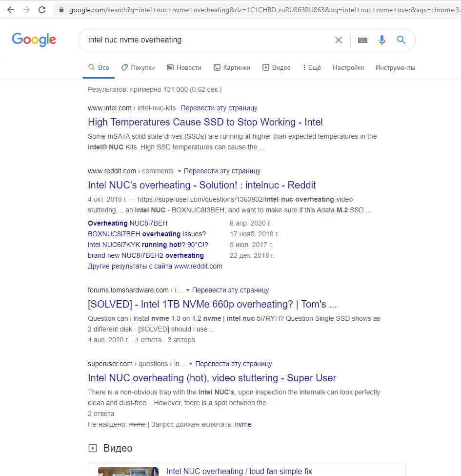Click the Google logo
This screenshot has width=461, height=476.
pyautogui.click(x=34, y=40)
